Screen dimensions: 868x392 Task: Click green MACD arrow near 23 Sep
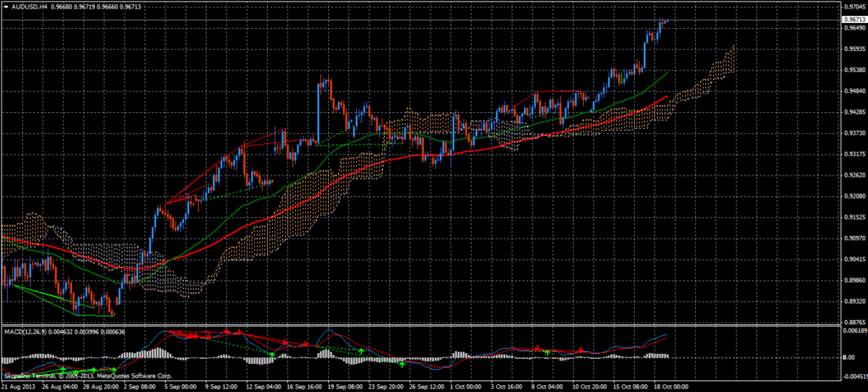[402, 364]
